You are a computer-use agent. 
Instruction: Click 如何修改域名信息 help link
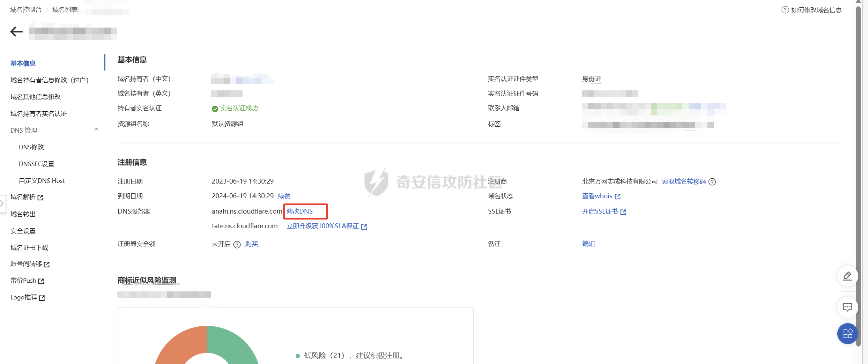point(816,10)
